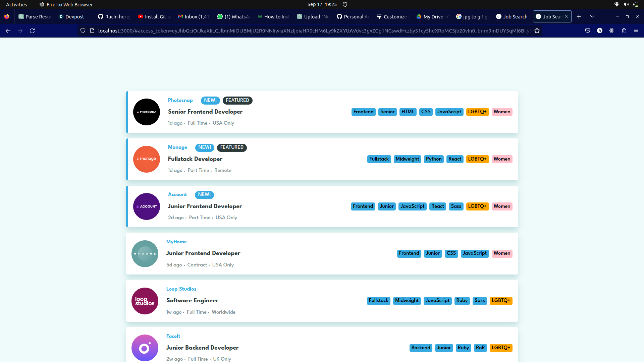644x362 pixels.
Task: Open a new browser tab
Action: click(579, 17)
